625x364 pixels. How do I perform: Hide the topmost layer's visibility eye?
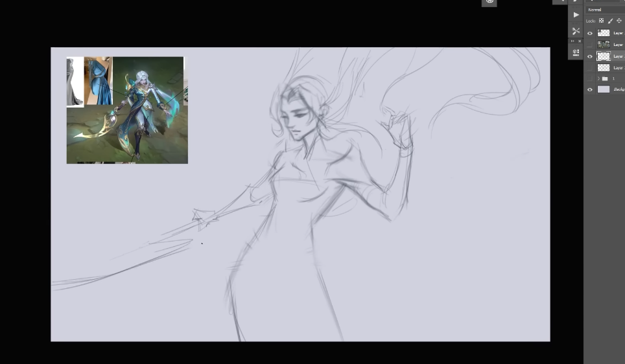tap(590, 33)
